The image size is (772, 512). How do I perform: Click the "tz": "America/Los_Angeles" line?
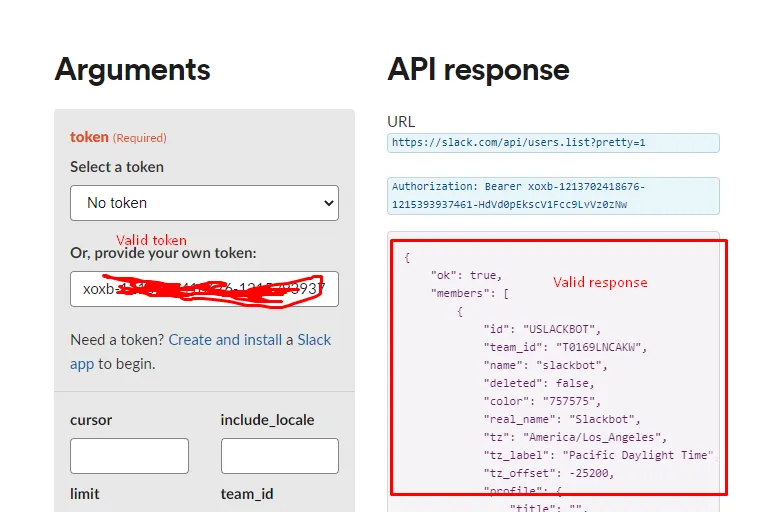coord(575,437)
